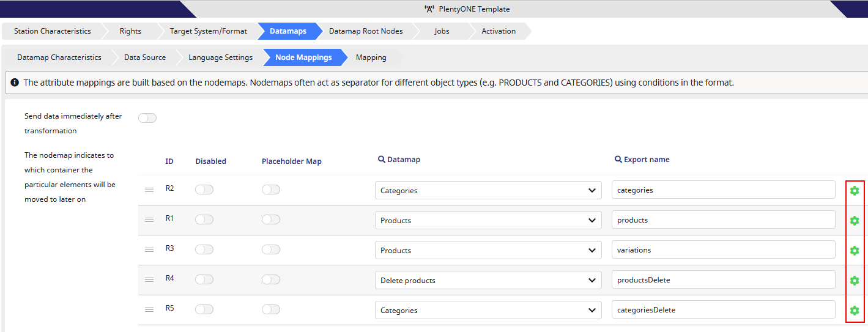Expand the Delete products datamap dropdown
This screenshot has height=332, width=868.
[488, 281]
